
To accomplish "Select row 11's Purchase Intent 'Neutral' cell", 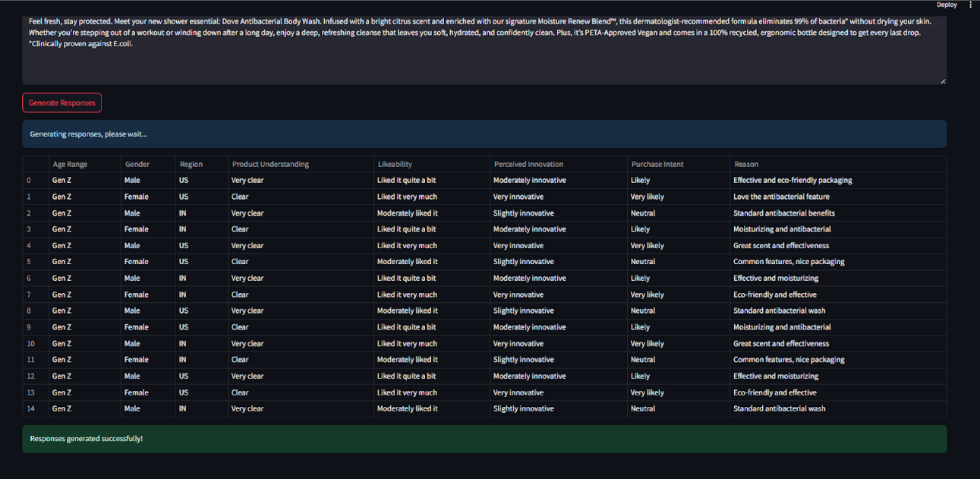I will click(679, 360).
